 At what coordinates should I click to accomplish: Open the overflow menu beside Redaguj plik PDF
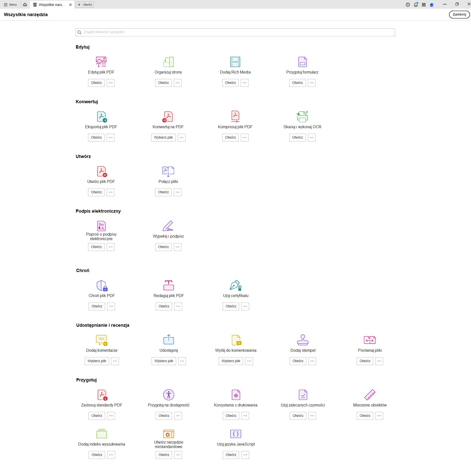pyautogui.click(x=178, y=306)
